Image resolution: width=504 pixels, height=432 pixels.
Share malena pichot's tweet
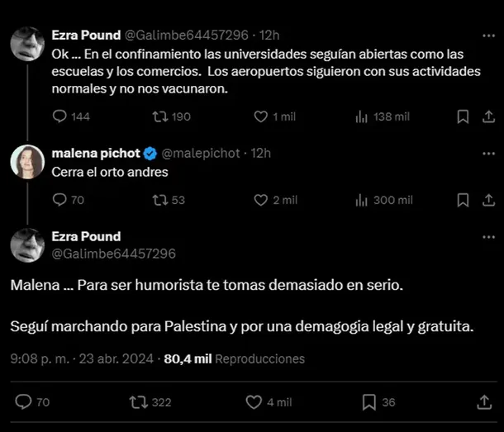click(x=485, y=199)
